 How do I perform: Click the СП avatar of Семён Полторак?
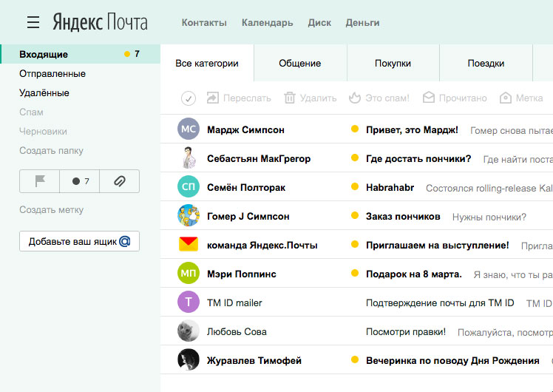point(189,186)
